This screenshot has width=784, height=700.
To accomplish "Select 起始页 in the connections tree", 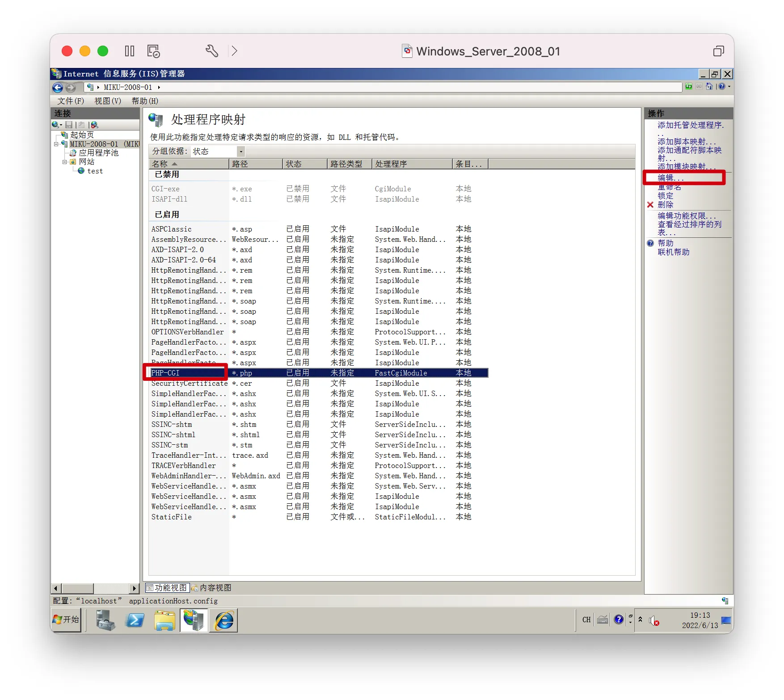I will [x=82, y=135].
